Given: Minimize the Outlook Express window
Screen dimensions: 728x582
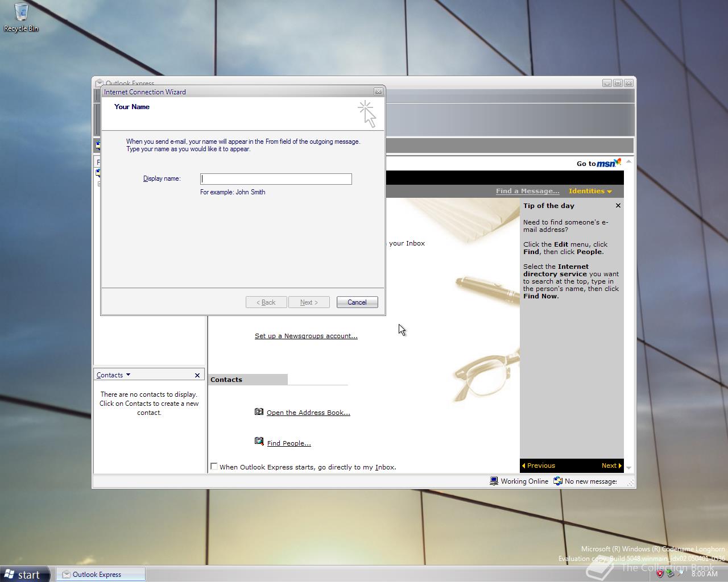Looking at the screenshot, I should coord(607,83).
